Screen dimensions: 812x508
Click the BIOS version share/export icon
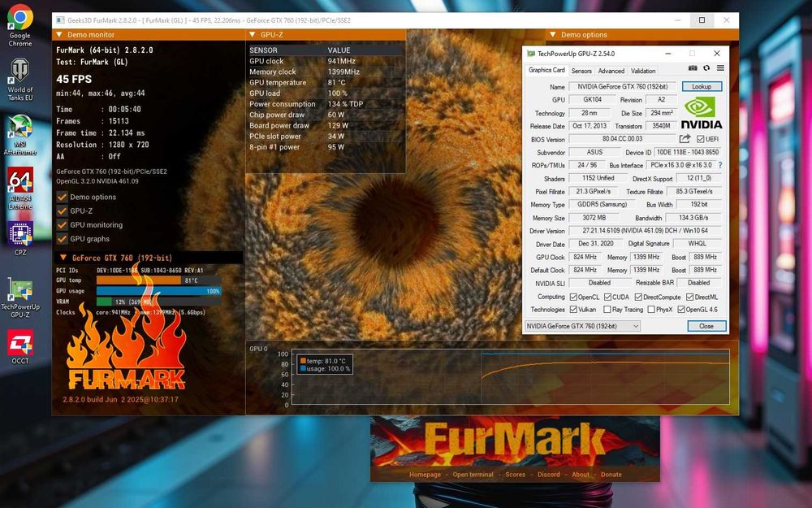(x=685, y=138)
